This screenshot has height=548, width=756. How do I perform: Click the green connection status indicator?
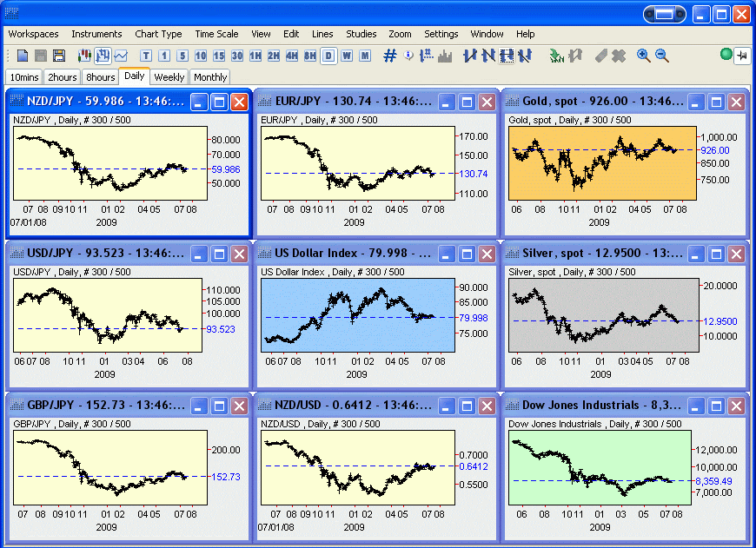tap(726, 54)
